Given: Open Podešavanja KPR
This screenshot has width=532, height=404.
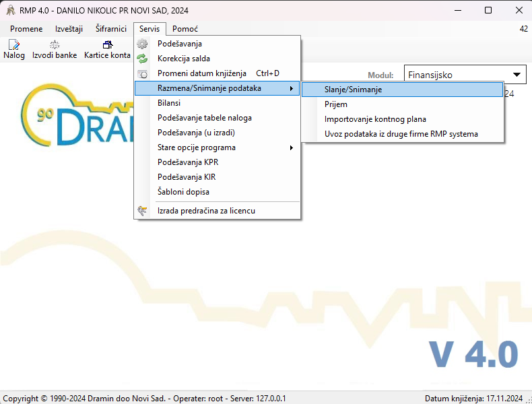Looking at the screenshot, I should 217,162.
